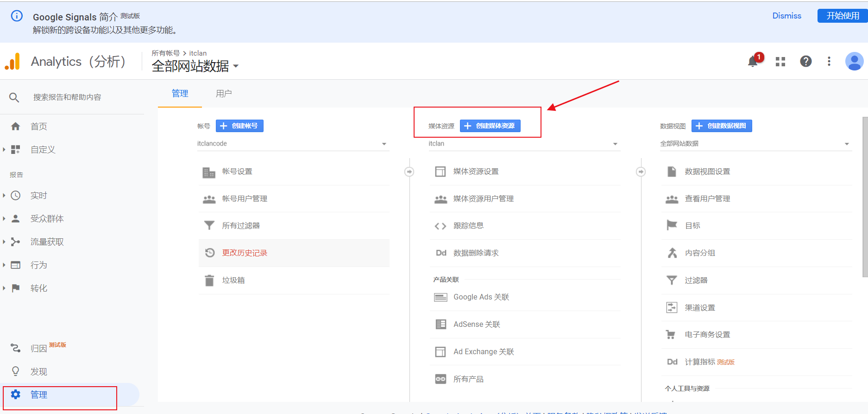Open 过滤器 item in view column
This screenshot has height=414, width=868.
[x=756, y=280]
